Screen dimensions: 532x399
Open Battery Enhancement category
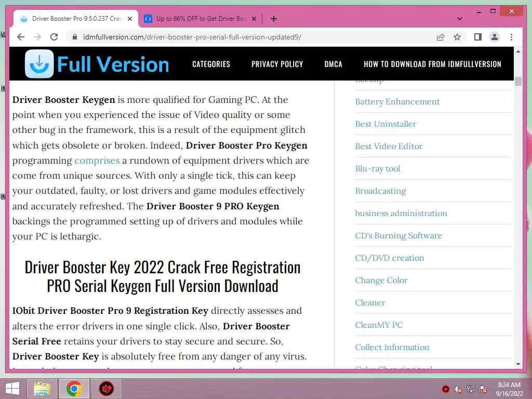397,101
